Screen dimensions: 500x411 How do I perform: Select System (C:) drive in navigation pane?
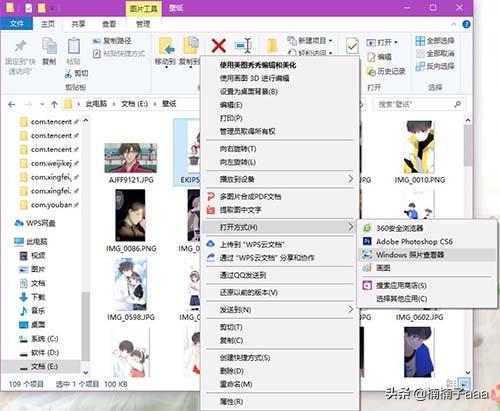pos(39,339)
